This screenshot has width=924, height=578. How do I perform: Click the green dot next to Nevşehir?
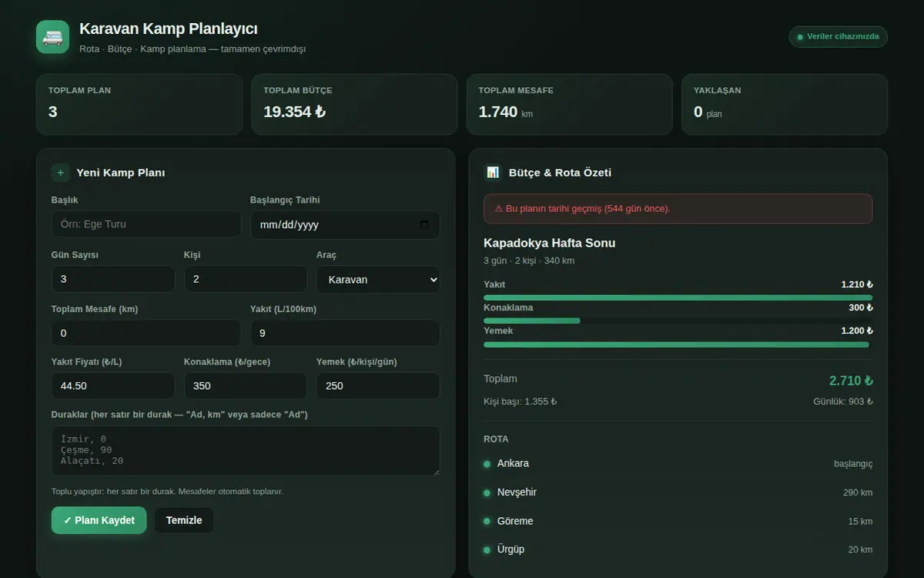(487, 492)
